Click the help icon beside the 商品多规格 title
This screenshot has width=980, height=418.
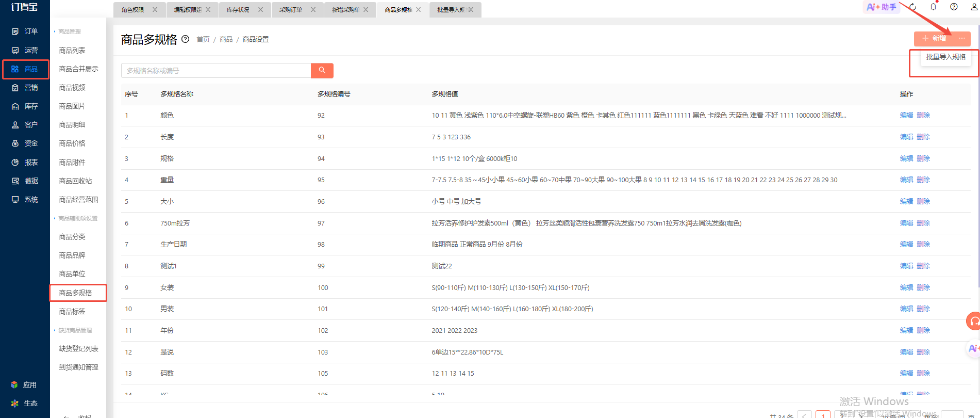click(186, 39)
